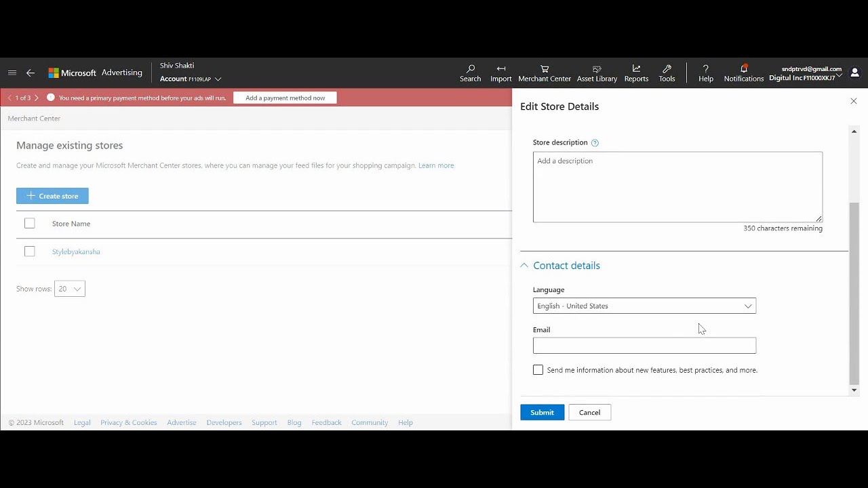Go to previous alert message
Image resolution: width=868 pixels, height=488 pixels.
(x=9, y=98)
